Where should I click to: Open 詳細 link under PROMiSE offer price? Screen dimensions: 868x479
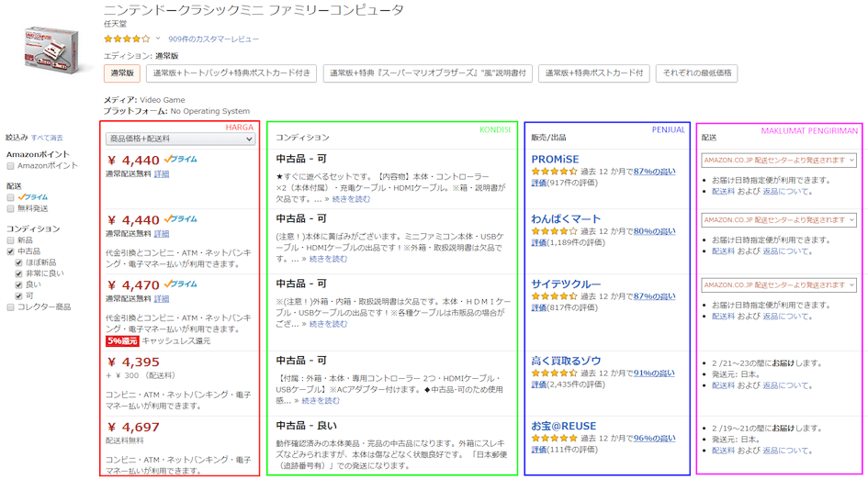(162, 173)
